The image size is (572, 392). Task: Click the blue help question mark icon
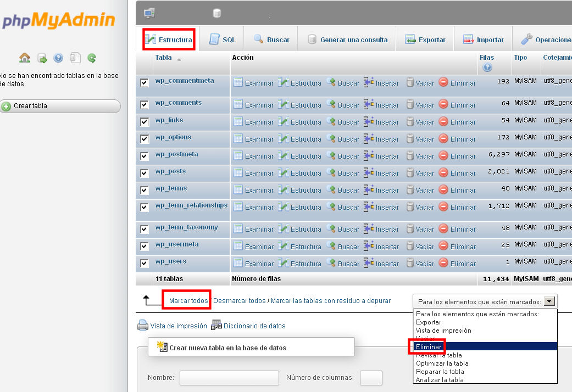(58, 58)
